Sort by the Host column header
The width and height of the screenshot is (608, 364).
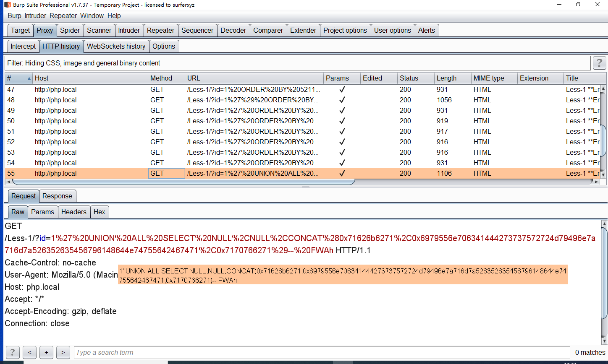click(x=90, y=78)
